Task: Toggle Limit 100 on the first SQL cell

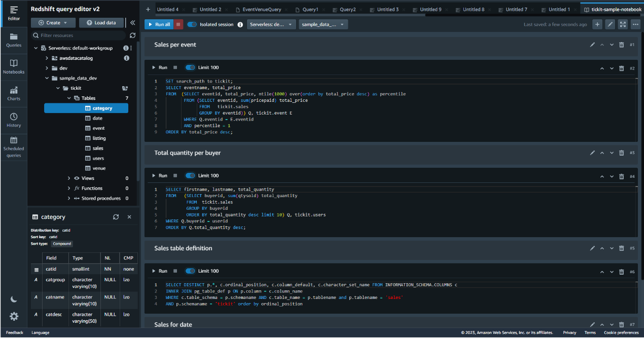Action: (190, 67)
